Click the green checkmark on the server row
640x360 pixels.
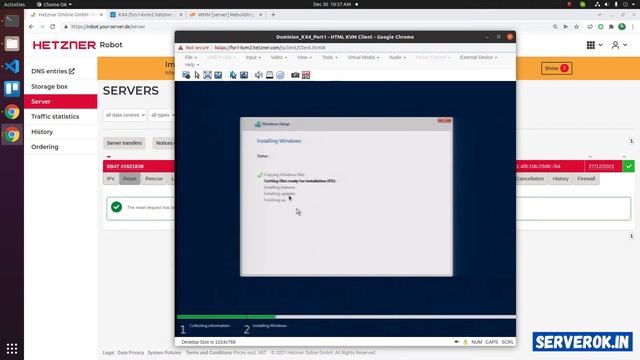click(629, 166)
